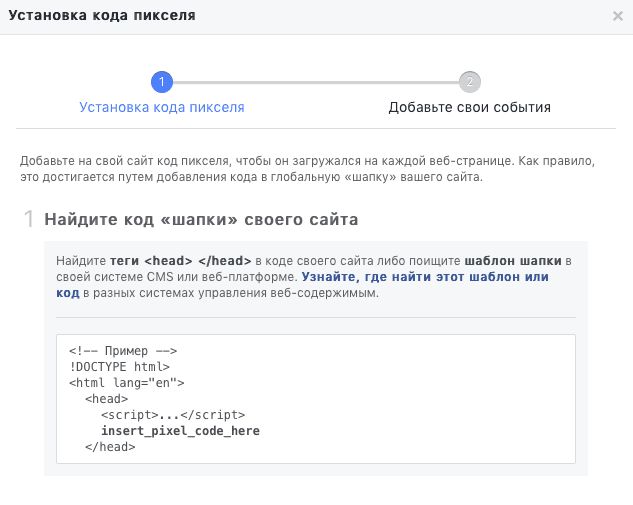The image size is (633, 505).
Task: Go to 'Установка кода пикселя' step label
Action: (162, 107)
